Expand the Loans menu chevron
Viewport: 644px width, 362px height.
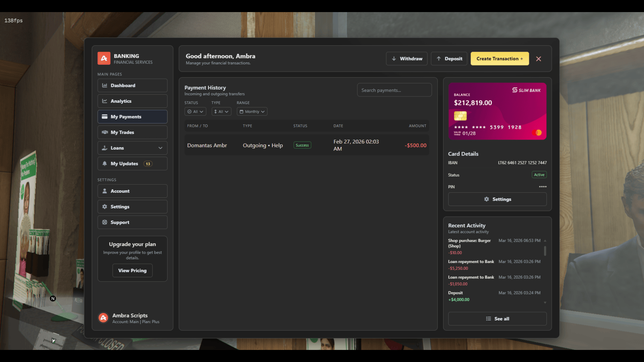point(160,148)
